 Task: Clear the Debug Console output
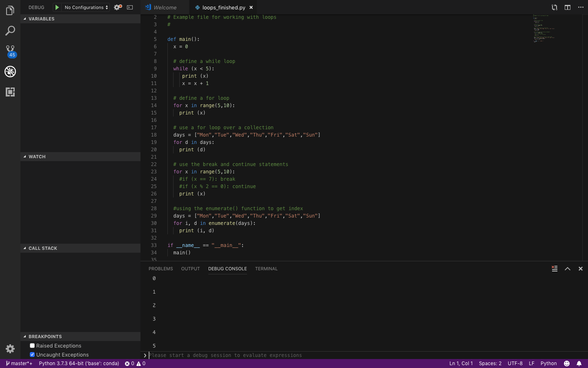[x=554, y=269]
